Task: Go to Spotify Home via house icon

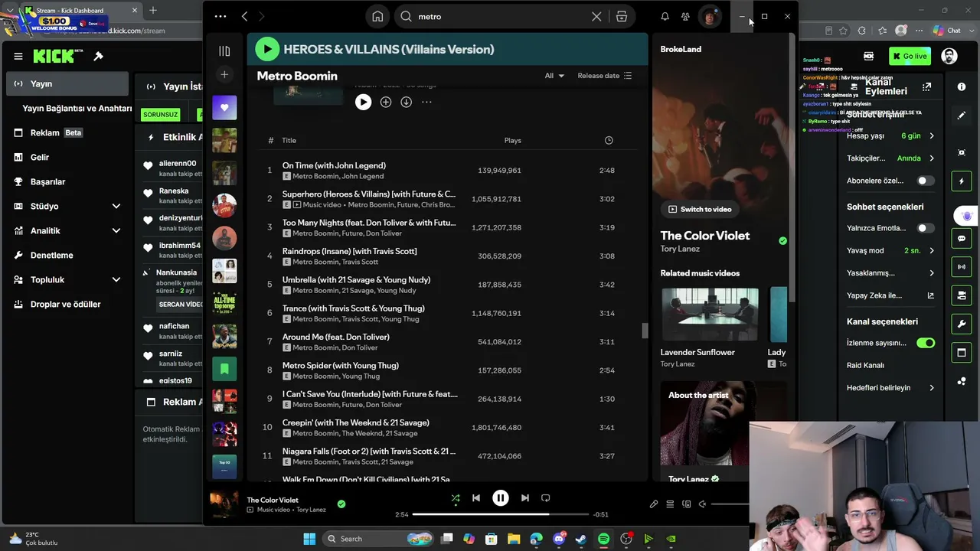Action: click(377, 16)
